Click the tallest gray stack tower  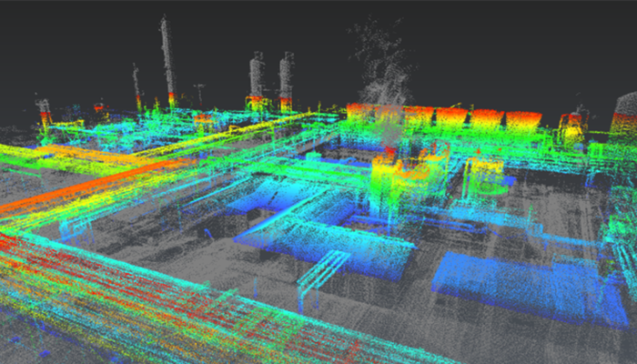click(x=167, y=59)
